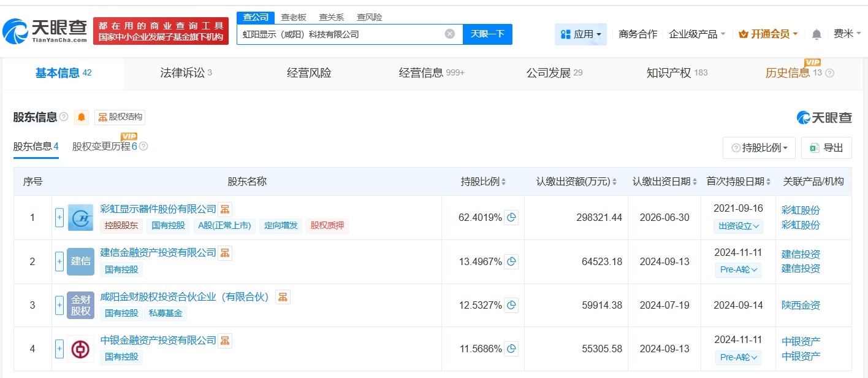The height and width of the screenshot is (378, 868).
Task: Click the Excel icon on 导出 button
Action: 813,147
